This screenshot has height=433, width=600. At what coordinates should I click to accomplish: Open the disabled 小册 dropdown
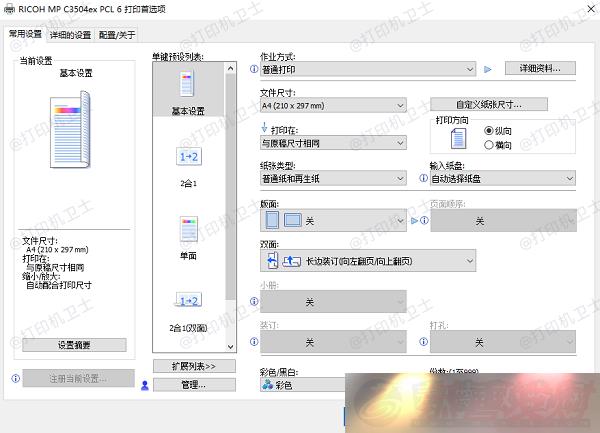333,301
